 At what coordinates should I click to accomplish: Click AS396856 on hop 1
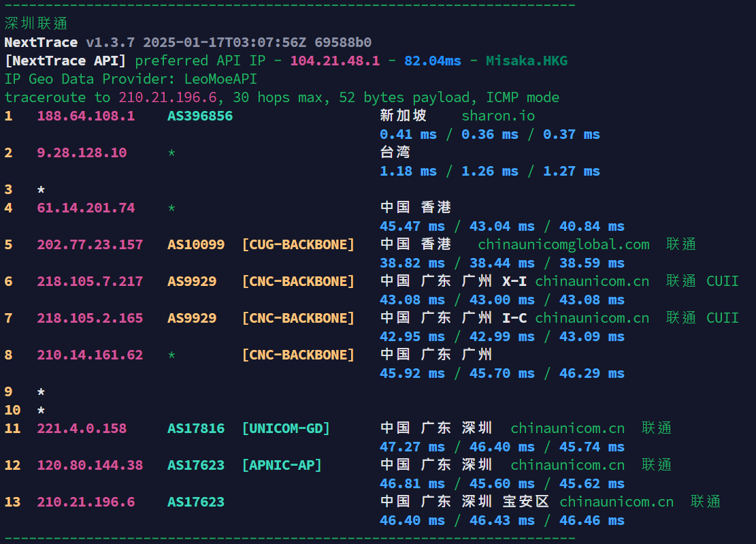pos(200,116)
